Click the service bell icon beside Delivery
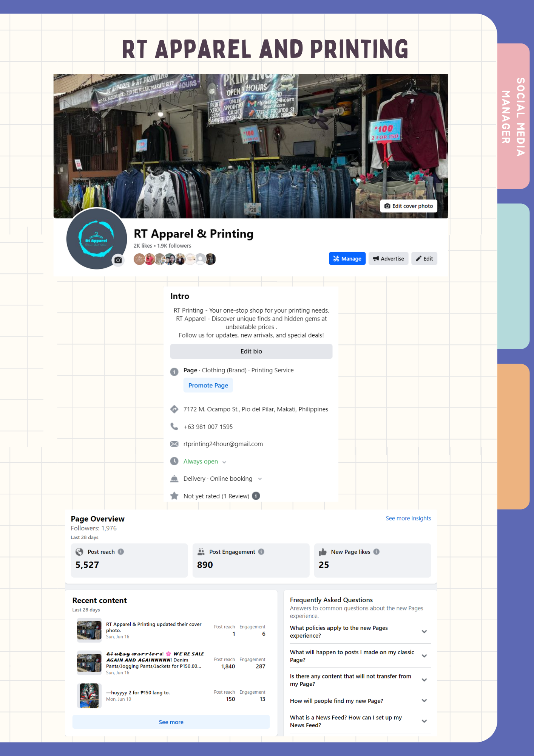534x756 pixels. [x=174, y=479]
